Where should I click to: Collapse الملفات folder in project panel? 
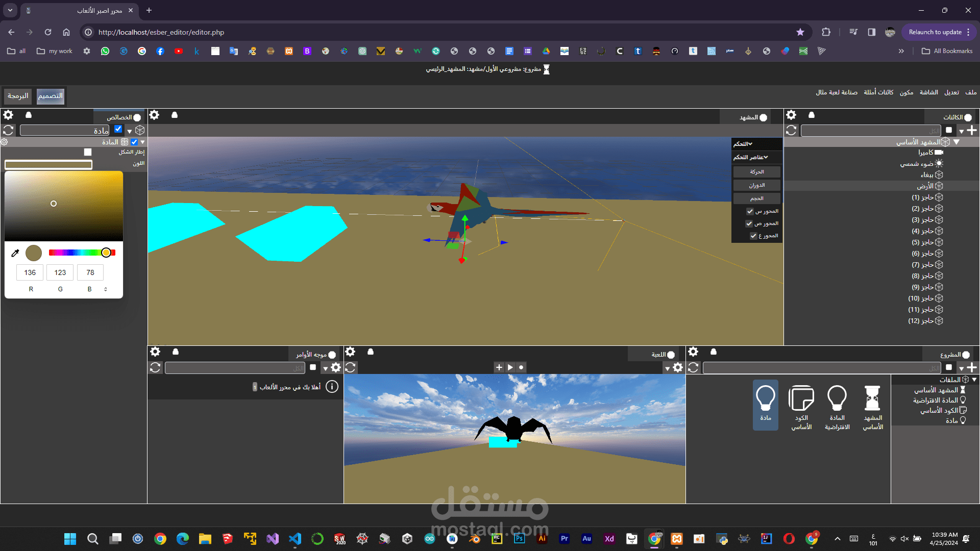click(974, 380)
